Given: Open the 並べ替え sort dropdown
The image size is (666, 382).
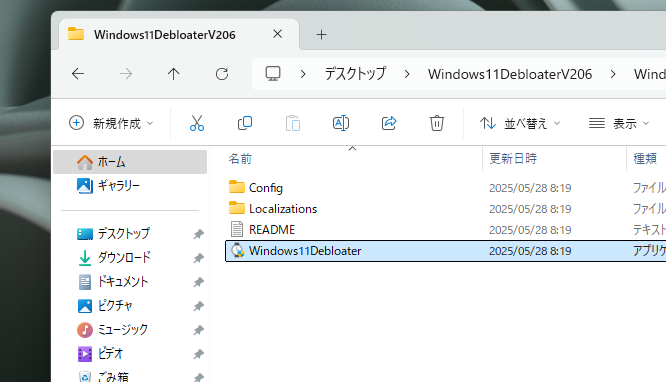Looking at the screenshot, I should coord(520,123).
